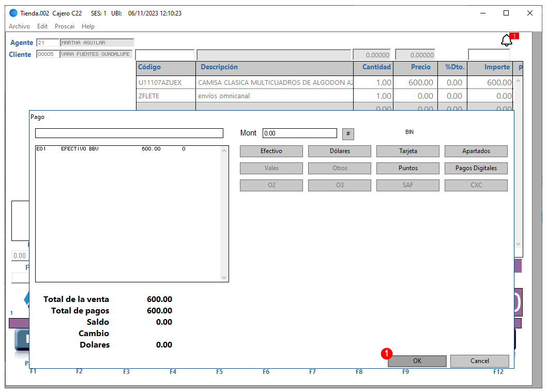Click the F9 shortcut label
Viewport: 547px width, 392px height.
pos(405,372)
